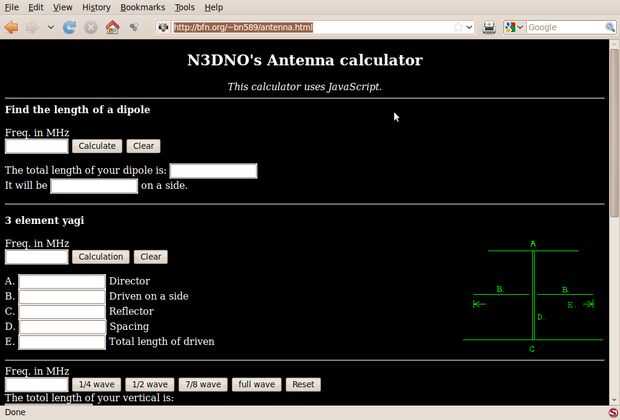Click the 'N3DNO's Antenna calculator' heading
Image resolution: width=620 pixels, height=420 pixels.
click(x=305, y=60)
